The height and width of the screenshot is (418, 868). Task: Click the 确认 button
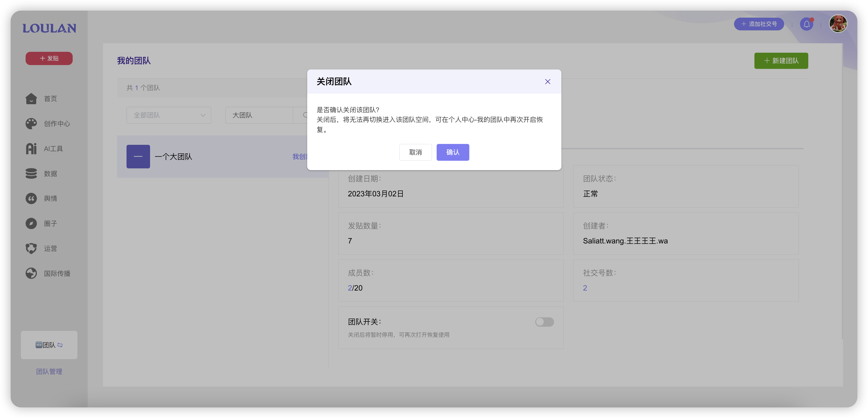453,152
